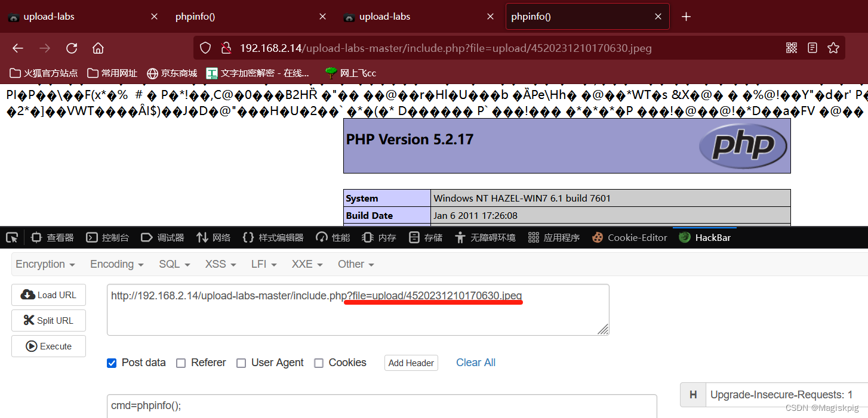Open the XSS payload dropdown
The width and height of the screenshot is (868, 418).
pos(220,264)
